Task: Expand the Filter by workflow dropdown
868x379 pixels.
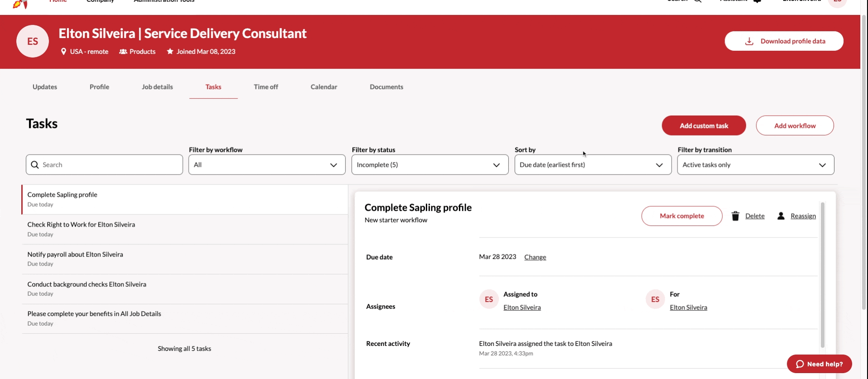Action: (x=267, y=165)
